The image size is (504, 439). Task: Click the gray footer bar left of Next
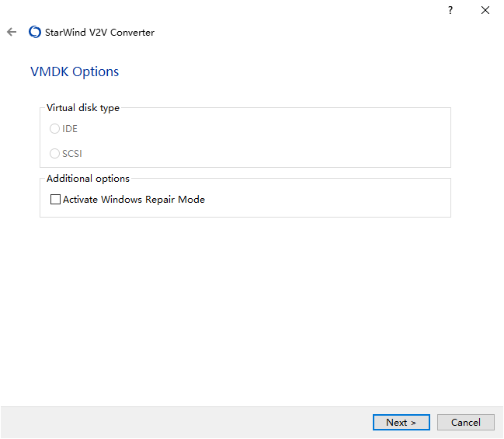click(x=186, y=422)
